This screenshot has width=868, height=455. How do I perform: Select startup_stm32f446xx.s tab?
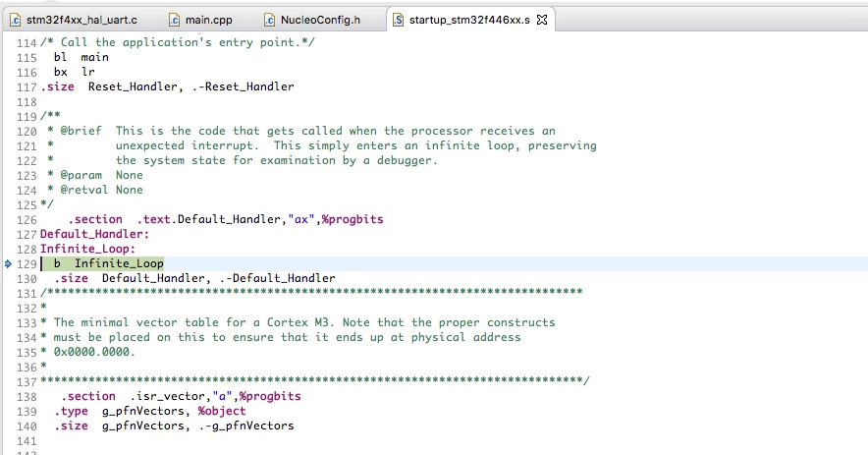[x=469, y=20]
